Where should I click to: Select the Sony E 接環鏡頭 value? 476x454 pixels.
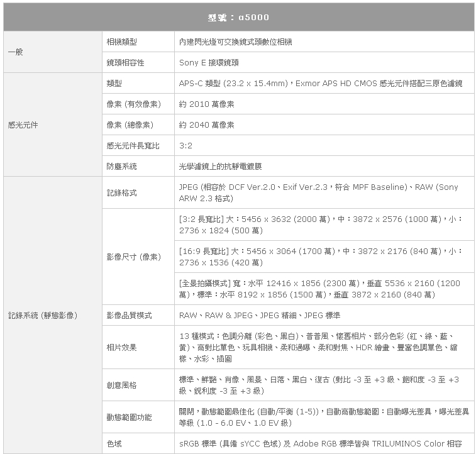(x=209, y=62)
